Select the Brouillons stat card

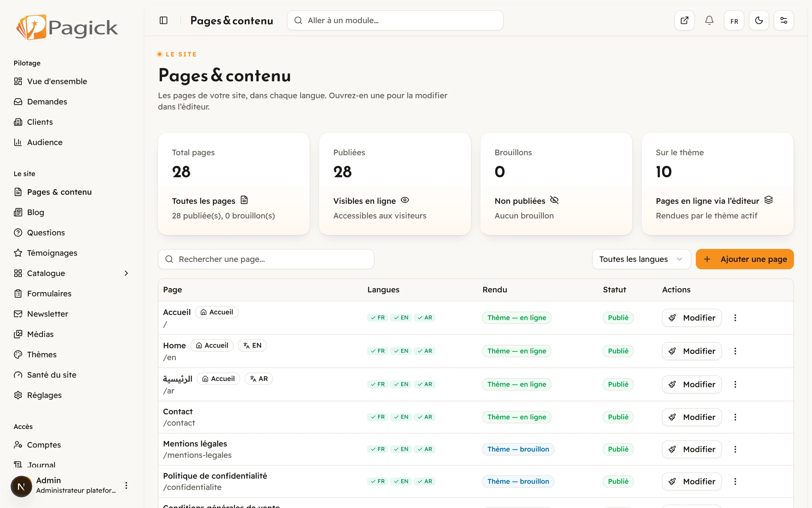556,184
